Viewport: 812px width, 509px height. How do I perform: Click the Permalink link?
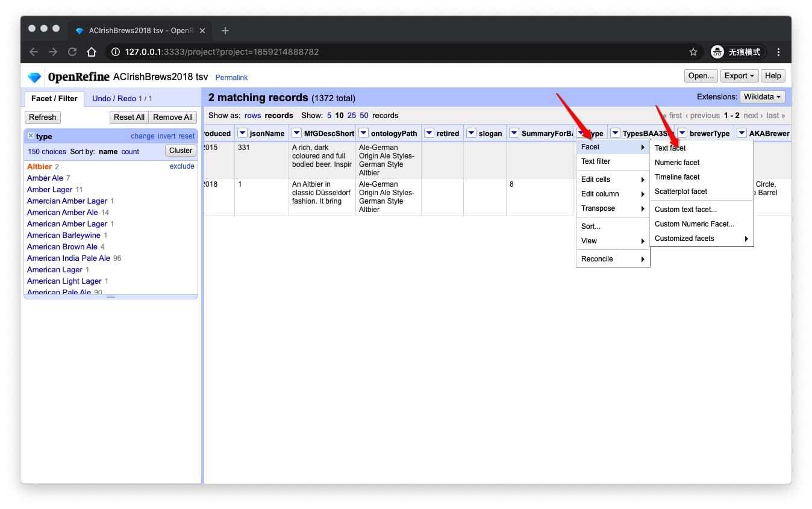pos(231,78)
